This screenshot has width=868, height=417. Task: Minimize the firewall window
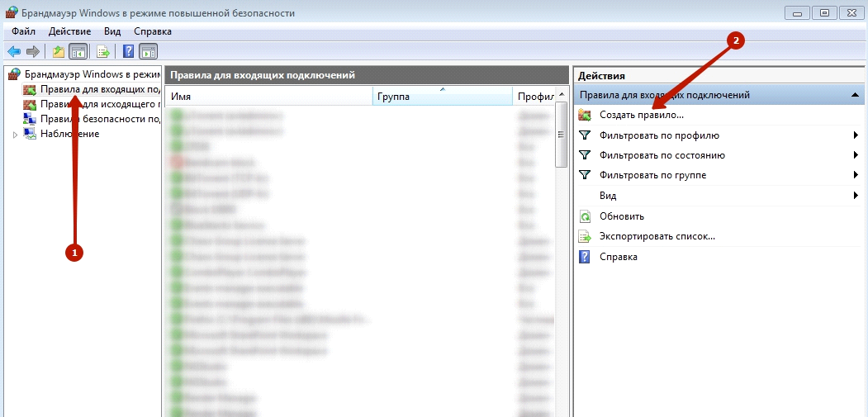(799, 12)
